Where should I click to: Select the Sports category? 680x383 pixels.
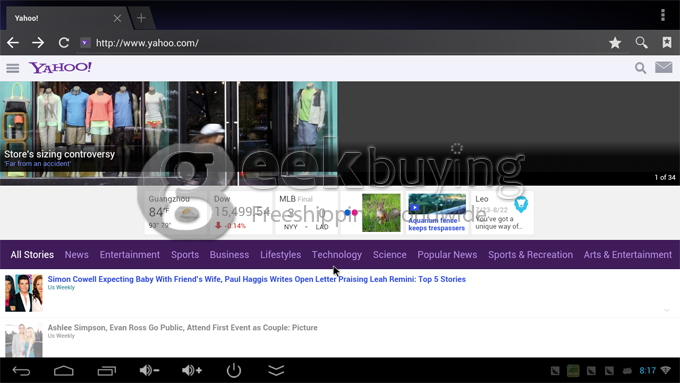click(185, 255)
